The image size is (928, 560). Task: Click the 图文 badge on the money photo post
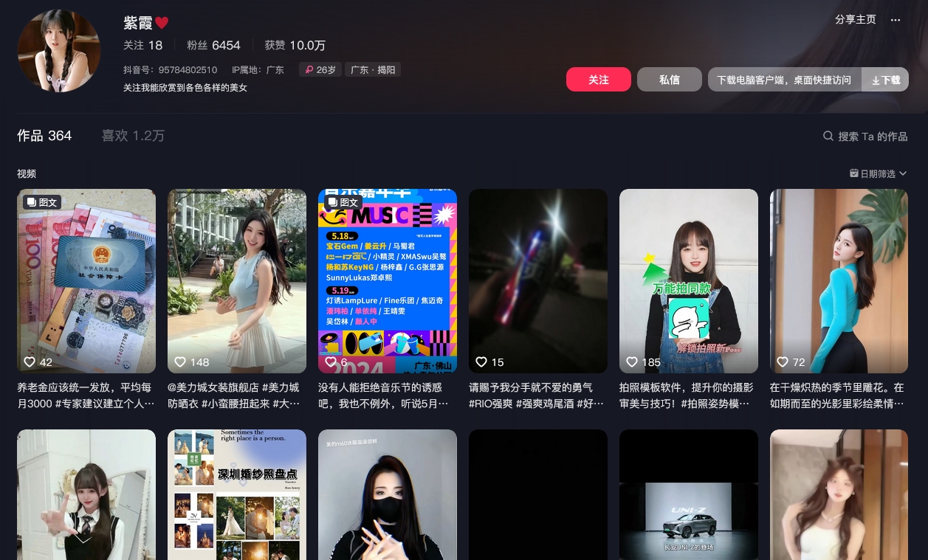point(42,202)
